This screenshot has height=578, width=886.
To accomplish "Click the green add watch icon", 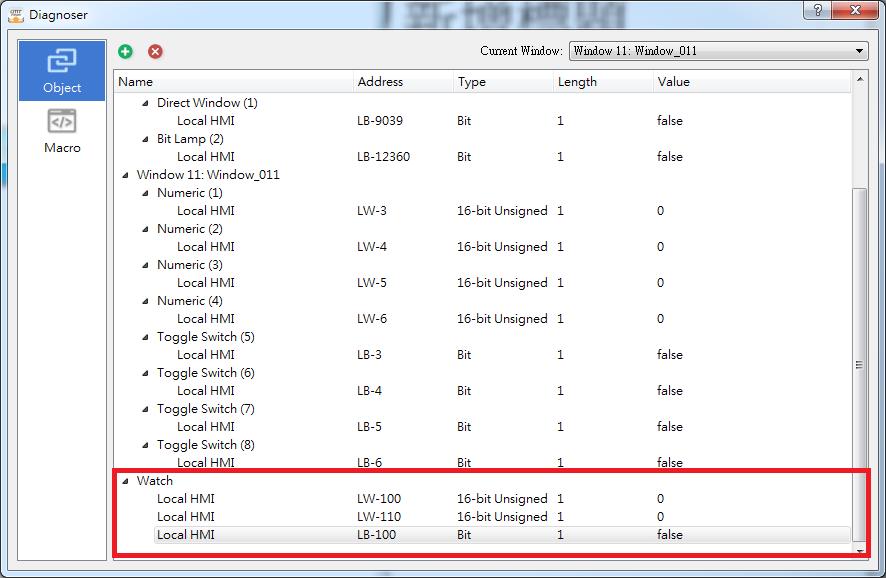I will [126, 51].
